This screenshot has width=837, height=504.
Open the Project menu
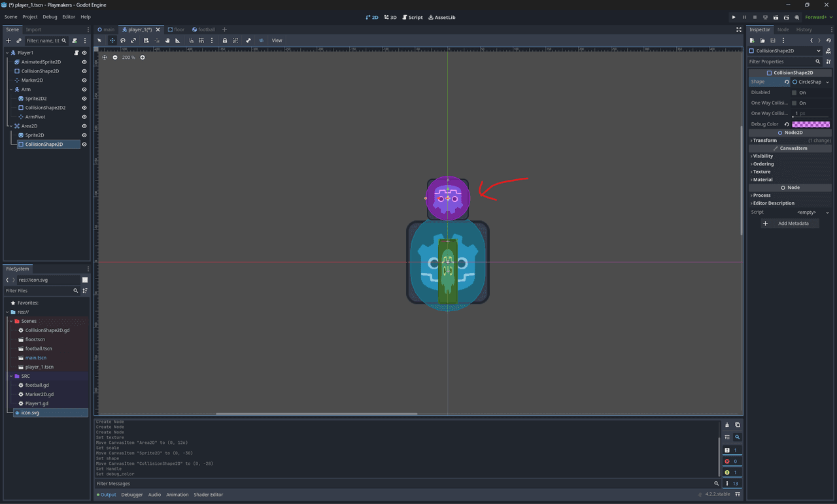[x=30, y=17]
